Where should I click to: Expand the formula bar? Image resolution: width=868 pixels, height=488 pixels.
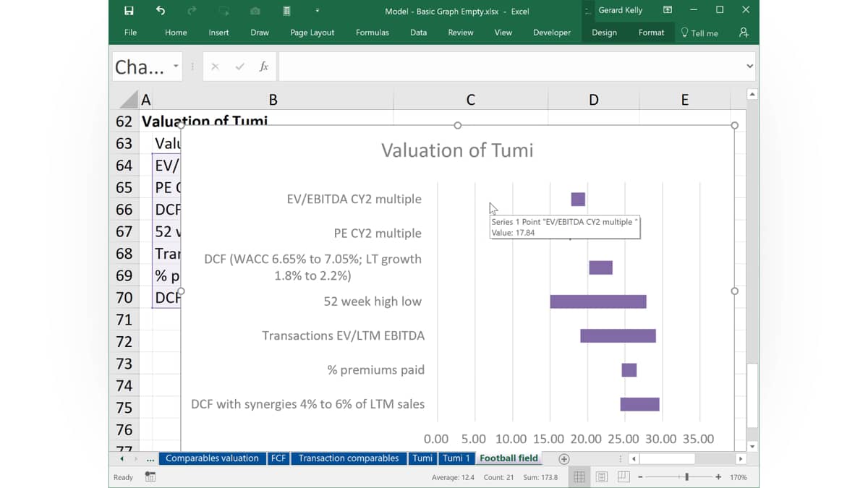click(x=749, y=67)
